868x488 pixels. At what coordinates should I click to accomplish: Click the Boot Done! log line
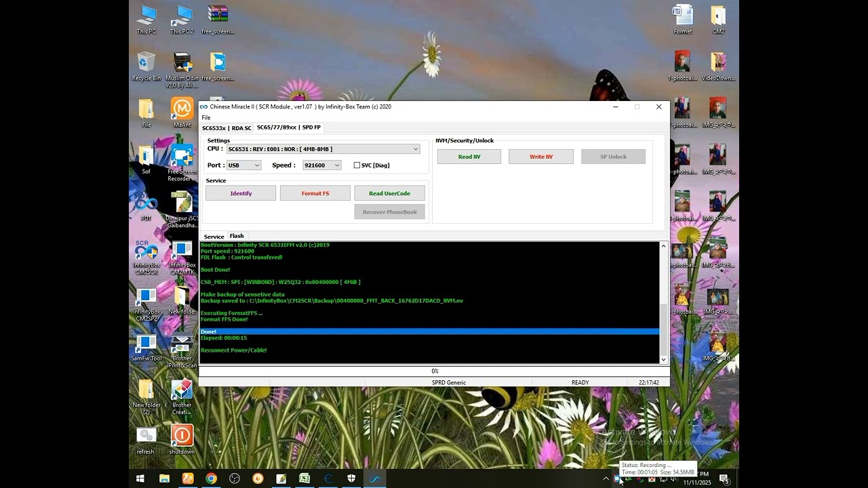pyautogui.click(x=216, y=270)
